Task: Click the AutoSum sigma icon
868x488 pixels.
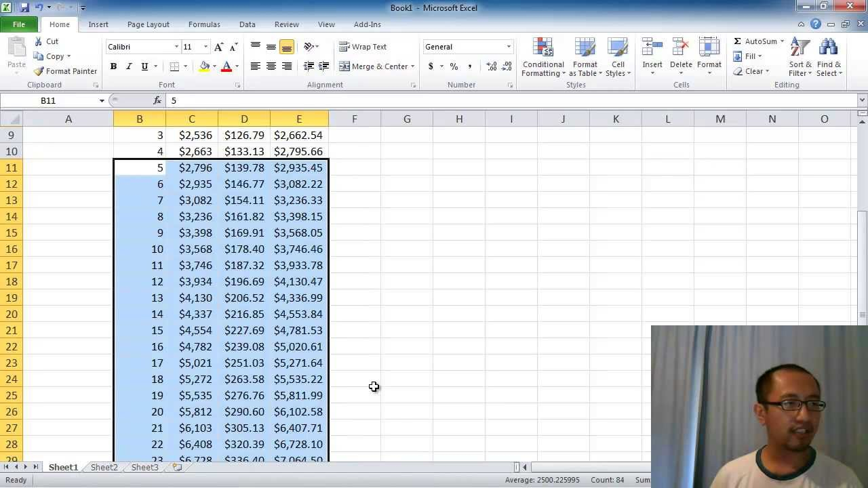Action: coord(738,41)
